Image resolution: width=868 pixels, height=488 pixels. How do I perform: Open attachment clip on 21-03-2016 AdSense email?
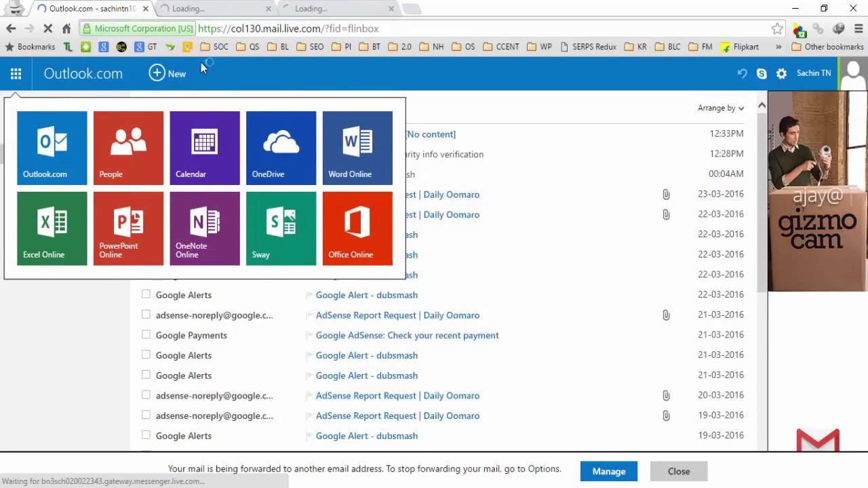coord(666,315)
